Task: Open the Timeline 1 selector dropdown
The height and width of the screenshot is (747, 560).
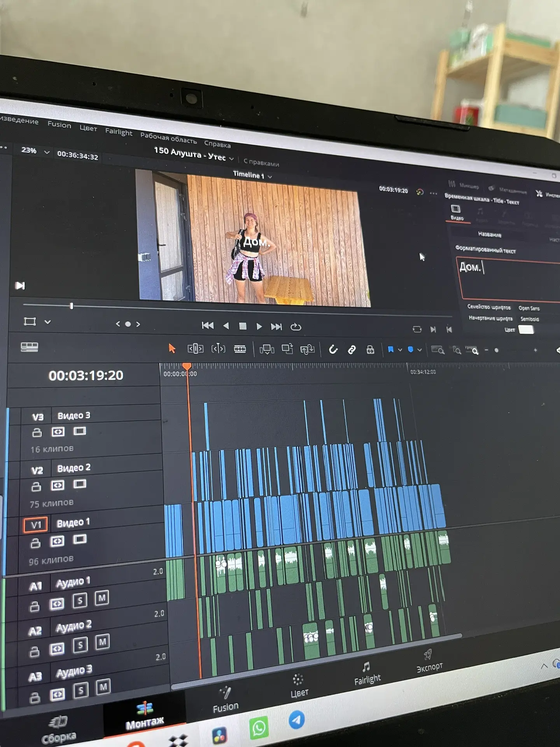Action: (x=270, y=176)
